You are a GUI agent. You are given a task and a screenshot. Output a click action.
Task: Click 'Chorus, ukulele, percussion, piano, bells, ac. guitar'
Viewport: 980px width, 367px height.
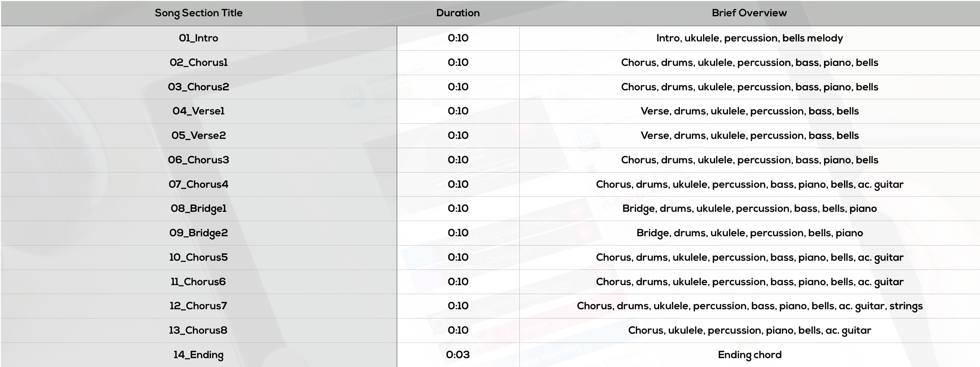(749, 331)
